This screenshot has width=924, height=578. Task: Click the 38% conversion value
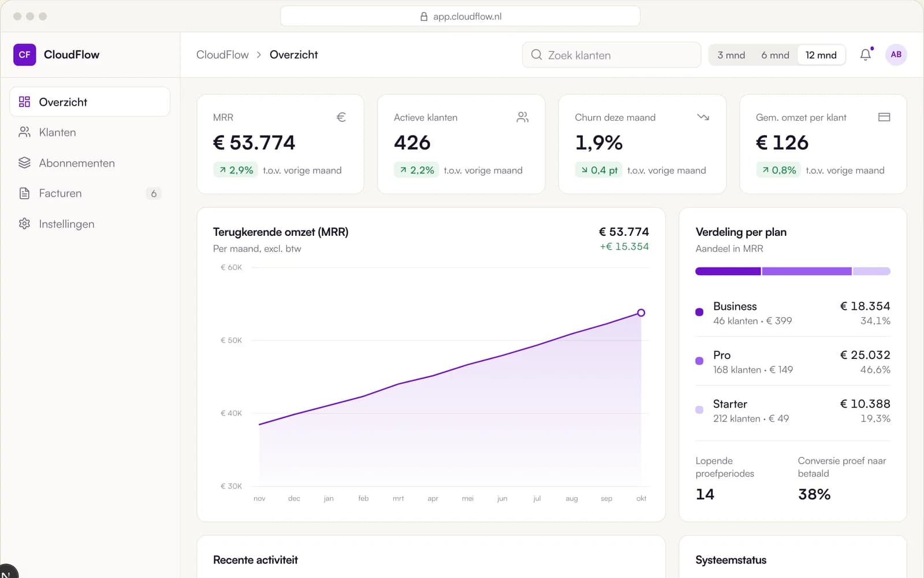[814, 494]
